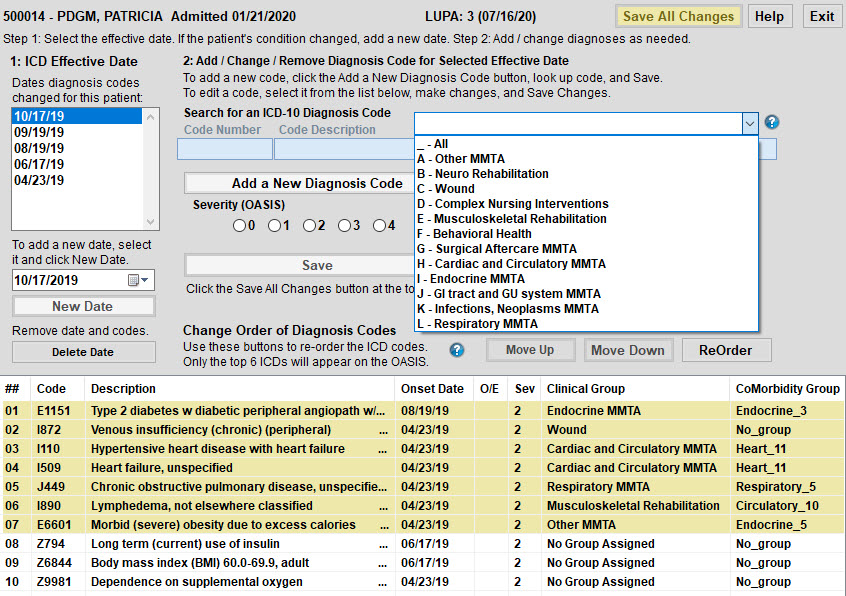Click scroll up arrow of date list
Image resolution: width=846 pixels, height=596 pixels.
[151, 117]
